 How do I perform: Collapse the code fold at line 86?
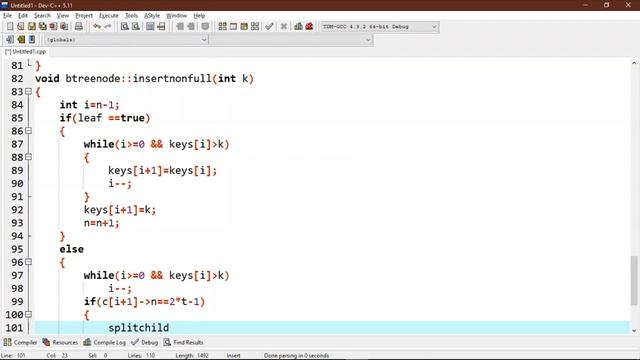[x=28, y=131]
